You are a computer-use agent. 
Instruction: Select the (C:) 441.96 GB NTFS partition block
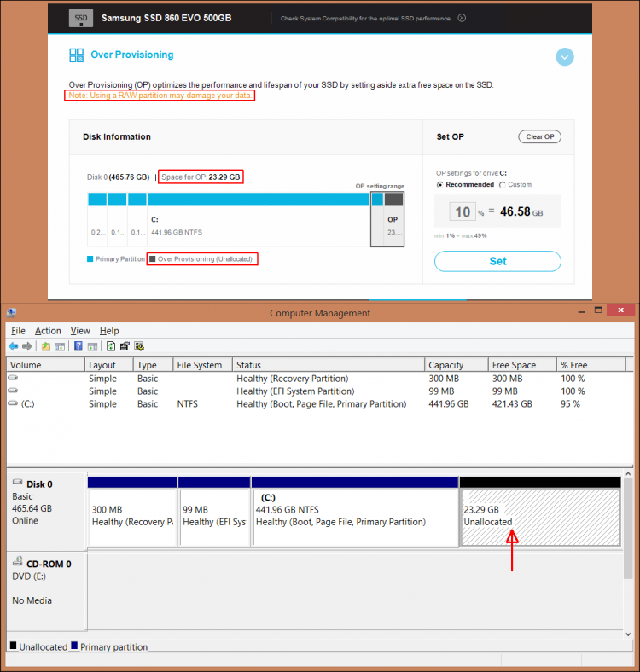pyautogui.click(x=355, y=512)
